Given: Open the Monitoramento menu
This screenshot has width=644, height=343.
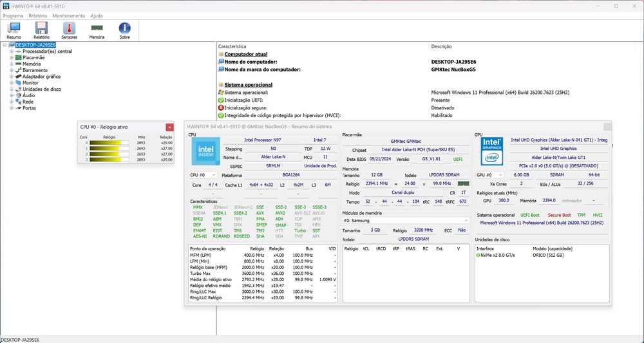Looking at the screenshot, I should (68, 15).
